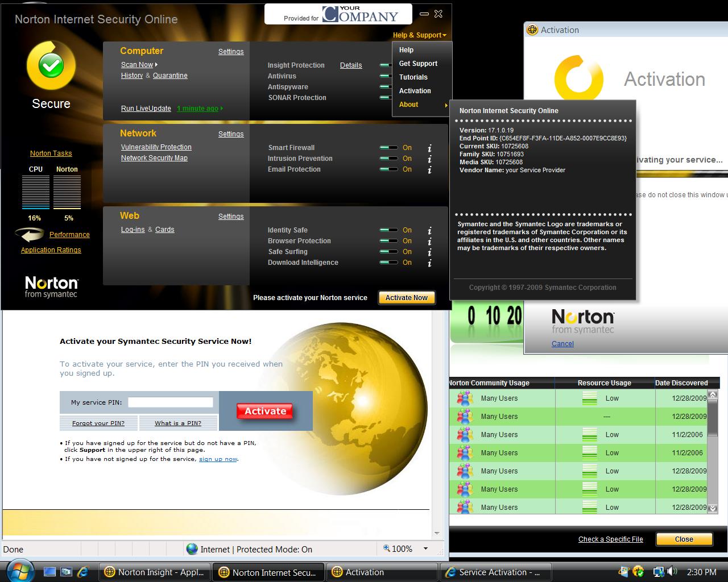Toggle the Email Protection switch
This screenshot has width=728, height=582.
pos(388,169)
